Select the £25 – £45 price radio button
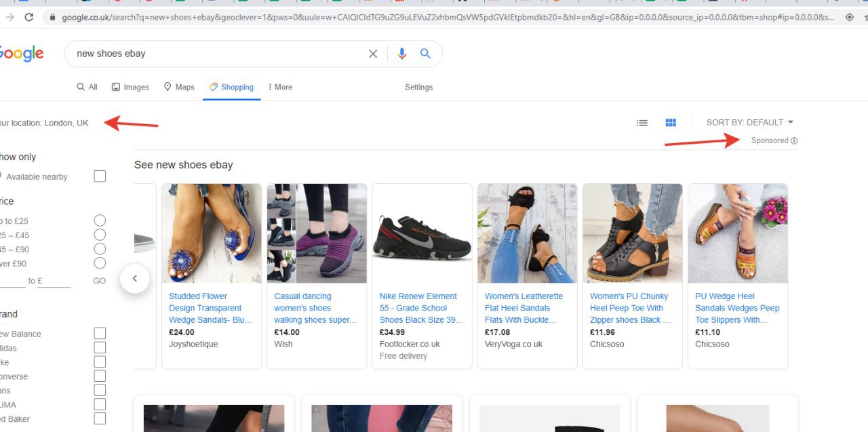868x432 pixels. click(100, 235)
